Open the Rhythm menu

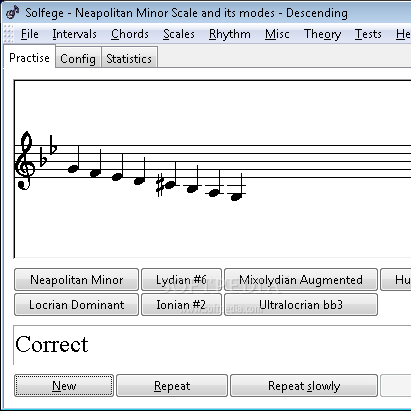(x=230, y=34)
